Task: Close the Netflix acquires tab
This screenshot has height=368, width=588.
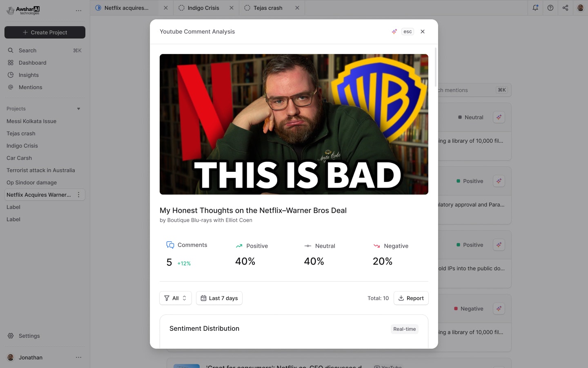Action: click(x=166, y=8)
